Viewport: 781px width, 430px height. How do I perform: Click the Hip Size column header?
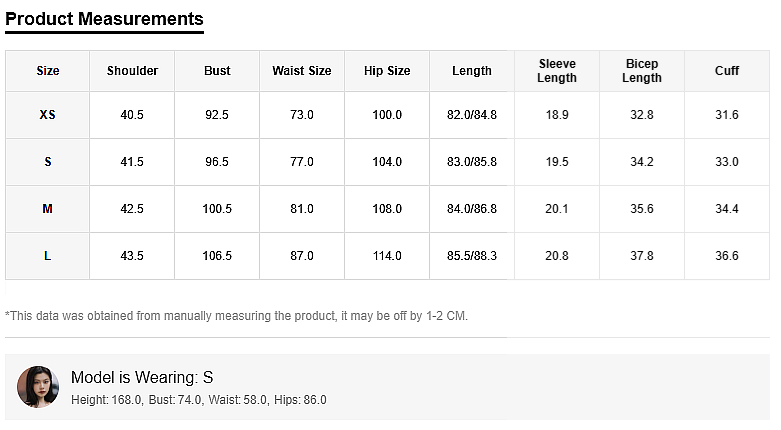(387, 71)
